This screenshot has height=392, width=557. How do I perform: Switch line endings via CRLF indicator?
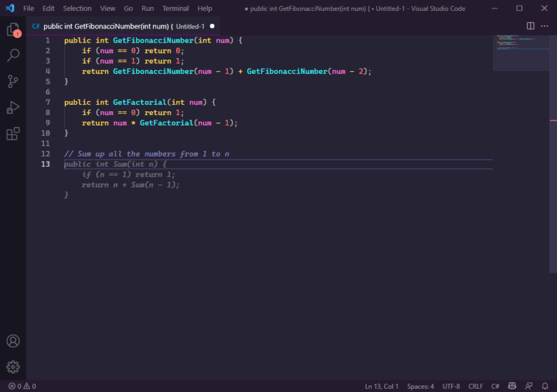point(475,386)
